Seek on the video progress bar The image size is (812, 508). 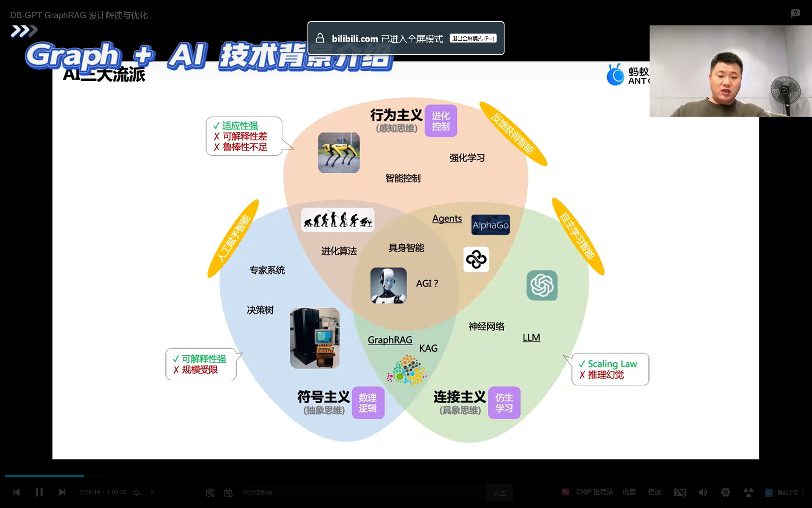coord(406,476)
